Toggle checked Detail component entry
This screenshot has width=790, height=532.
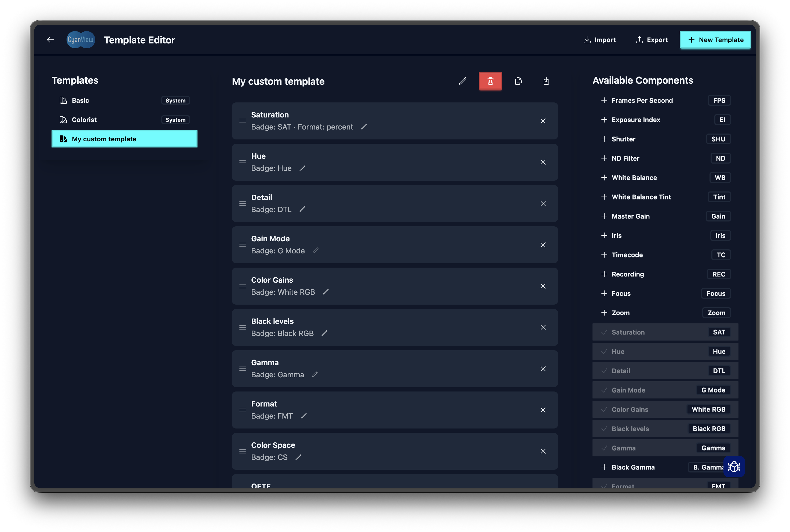(665, 371)
